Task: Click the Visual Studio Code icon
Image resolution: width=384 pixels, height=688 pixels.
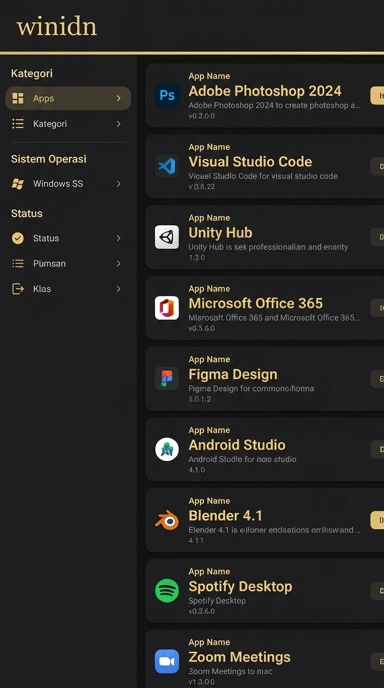Action: [x=167, y=166]
